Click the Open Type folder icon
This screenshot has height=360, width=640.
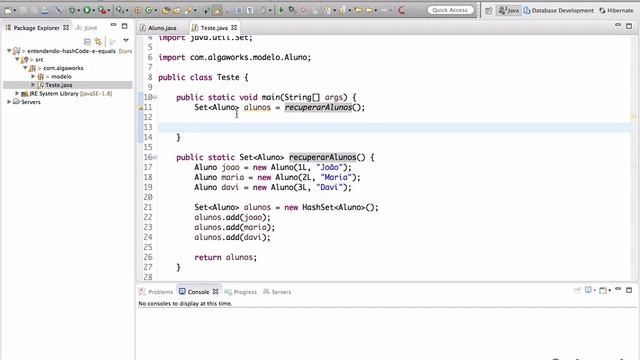click(x=166, y=10)
